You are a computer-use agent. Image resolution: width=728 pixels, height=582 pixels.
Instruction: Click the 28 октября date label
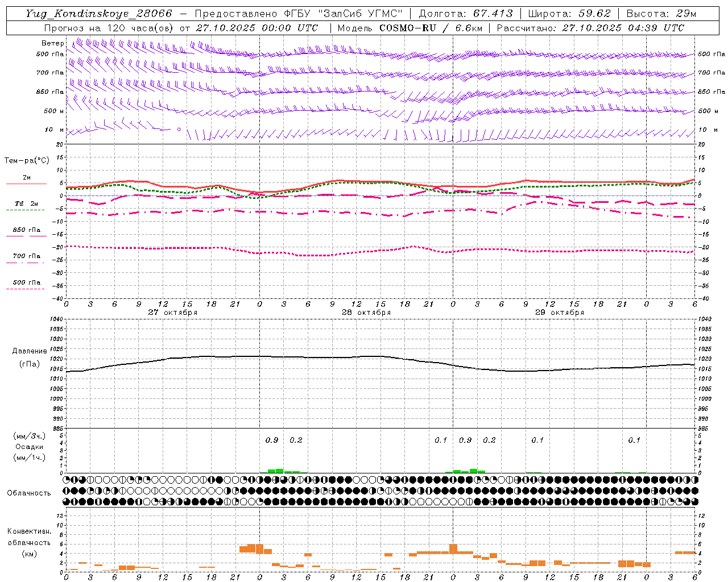click(x=366, y=313)
